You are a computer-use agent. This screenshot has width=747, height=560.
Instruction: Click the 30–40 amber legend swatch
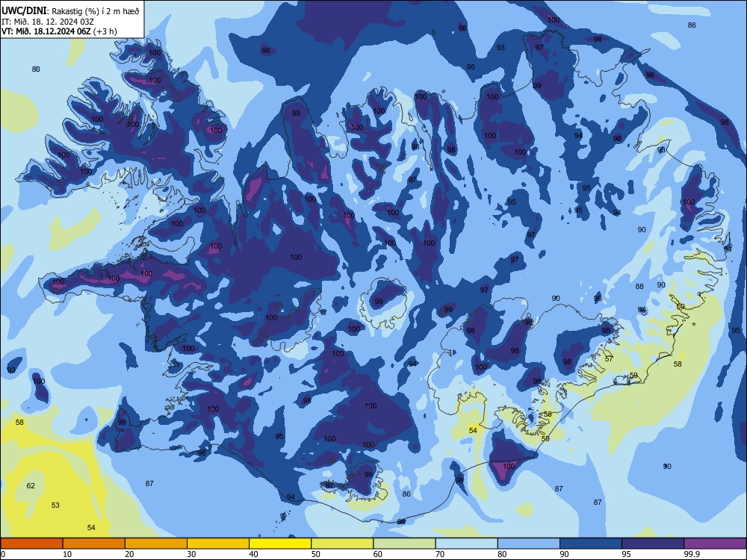point(218,544)
